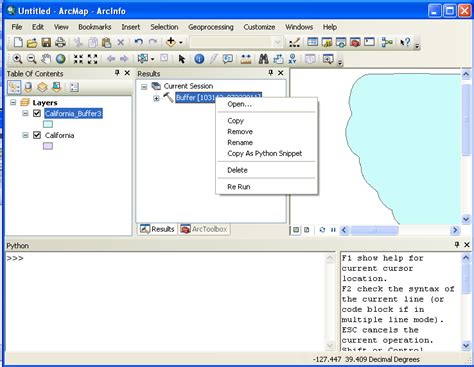This screenshot has width=474, height=367.
Task: Toggle auto-hide pin on Results panel
Action: pyautogui.click(x=271, y=73)
